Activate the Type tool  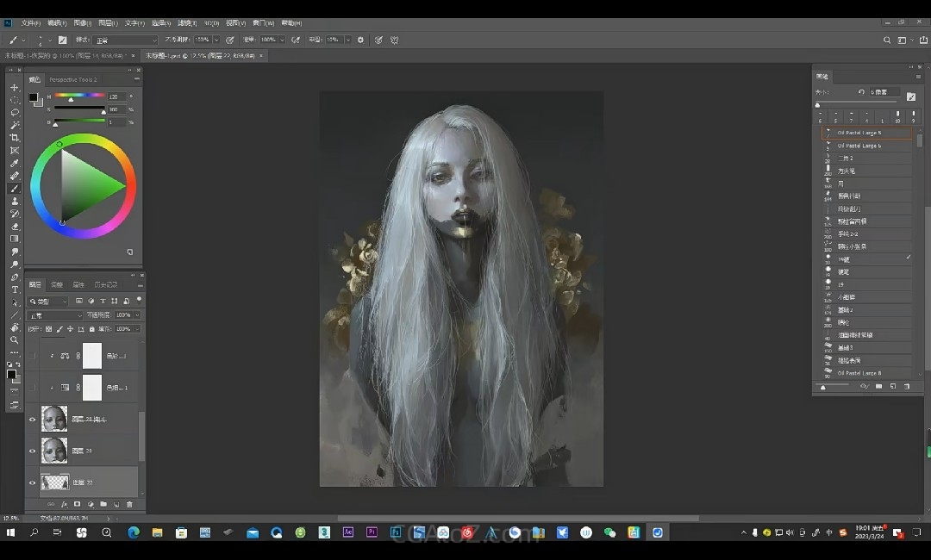point(15,289)
